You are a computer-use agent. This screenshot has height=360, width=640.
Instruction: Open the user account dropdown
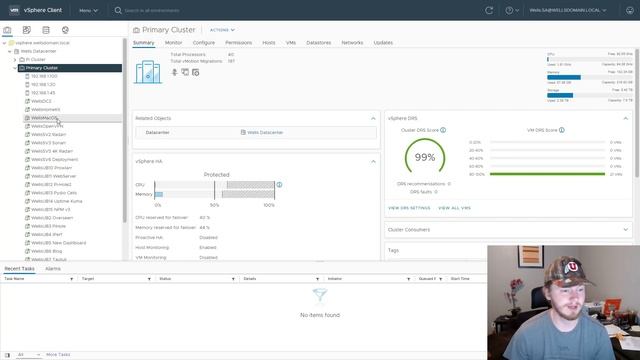point(567,10)
